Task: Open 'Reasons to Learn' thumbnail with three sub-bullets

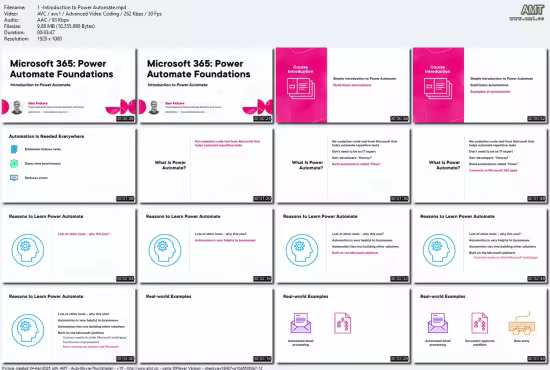Action: 69,325
